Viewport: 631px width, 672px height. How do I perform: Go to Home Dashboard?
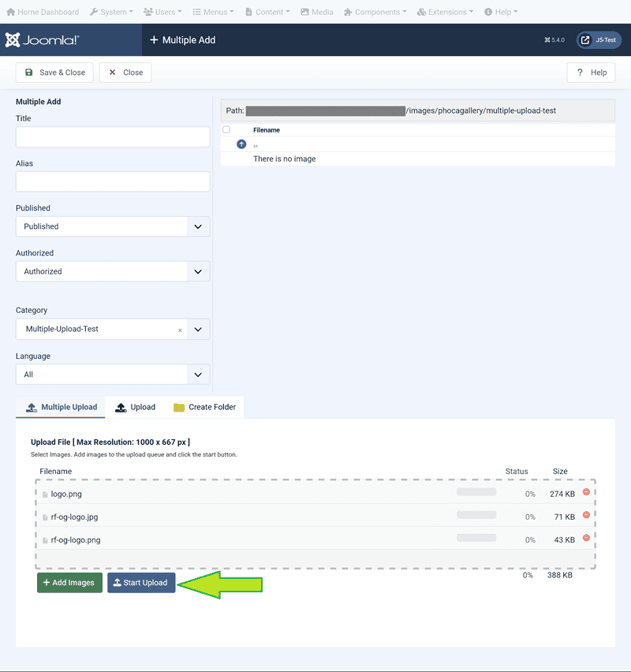coord(43,12)
